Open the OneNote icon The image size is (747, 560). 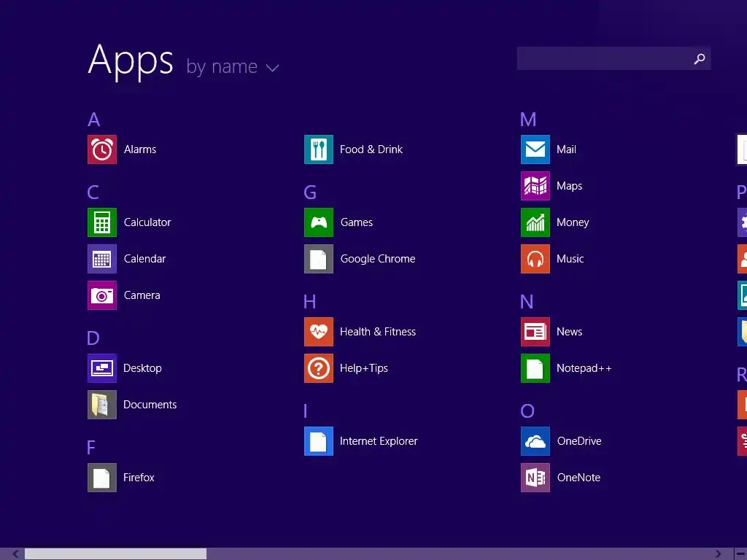click(x=535, y=478)
